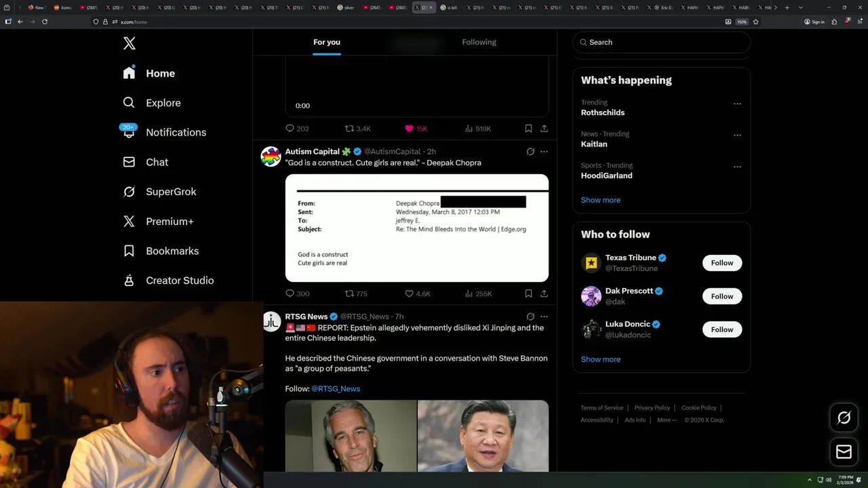868x488 pixels.
Task: Open a new browser tab
Action: coord(787,7)
